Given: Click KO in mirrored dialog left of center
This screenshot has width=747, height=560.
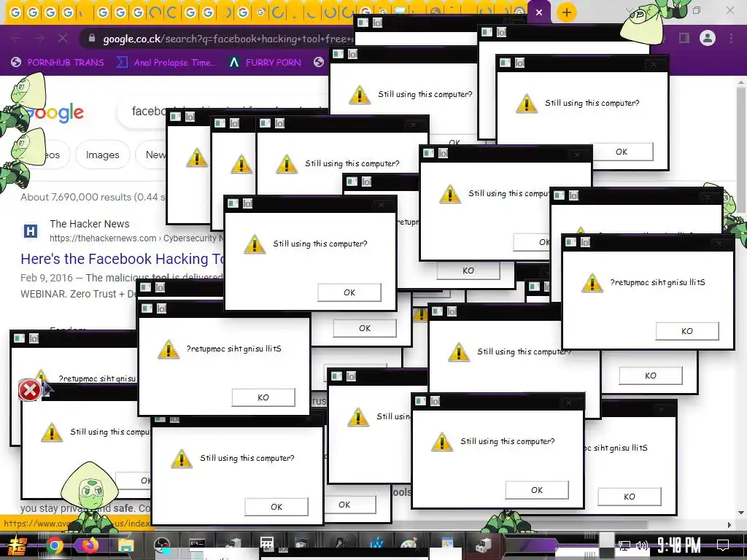Looking at the screenshot, I should click(x=263, y=397).
